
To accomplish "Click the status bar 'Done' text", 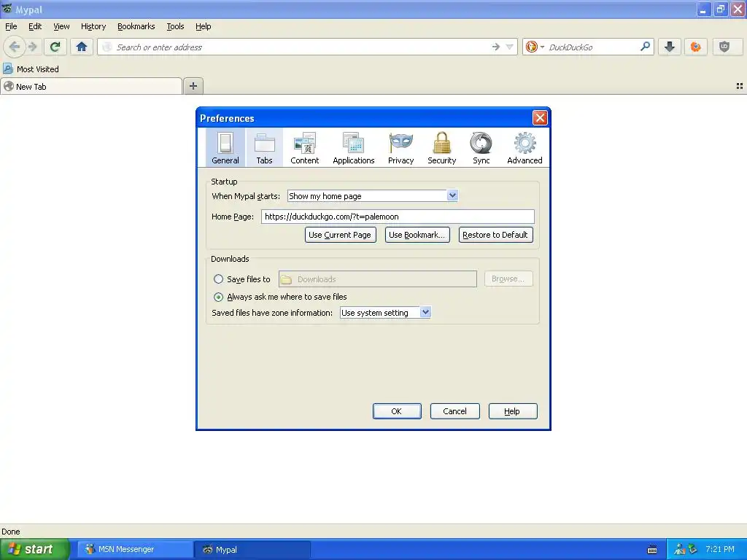I will pos(11,532).
